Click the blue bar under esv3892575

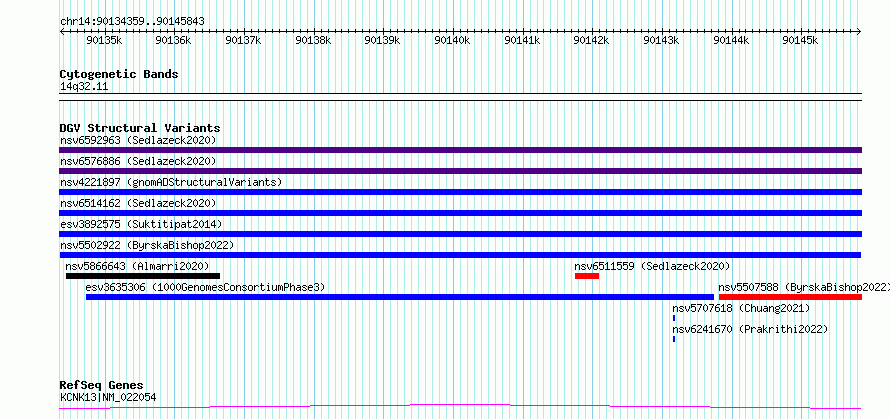pos(460,234)
